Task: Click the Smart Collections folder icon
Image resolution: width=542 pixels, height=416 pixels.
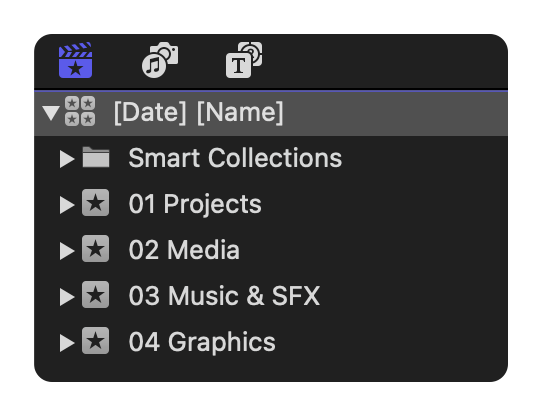Action: pyautogui.click(x=96, y=157)
